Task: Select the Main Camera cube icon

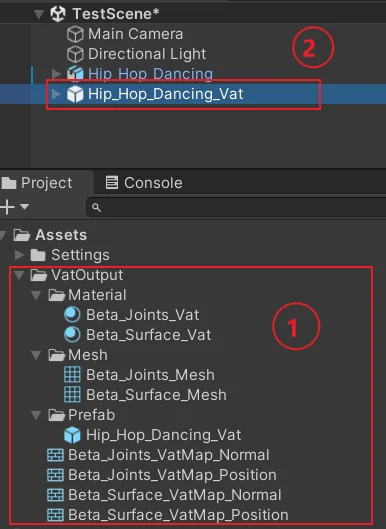Action: 75,34
